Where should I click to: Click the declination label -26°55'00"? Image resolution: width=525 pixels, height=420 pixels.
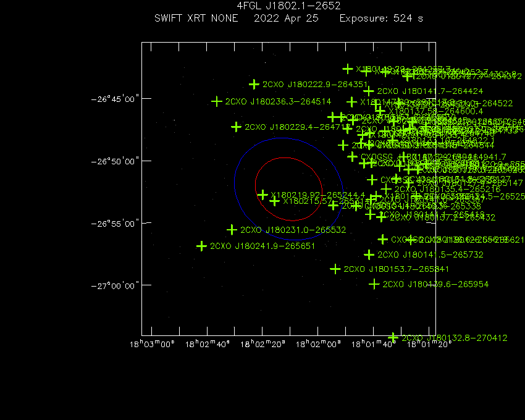pos(115,224)
